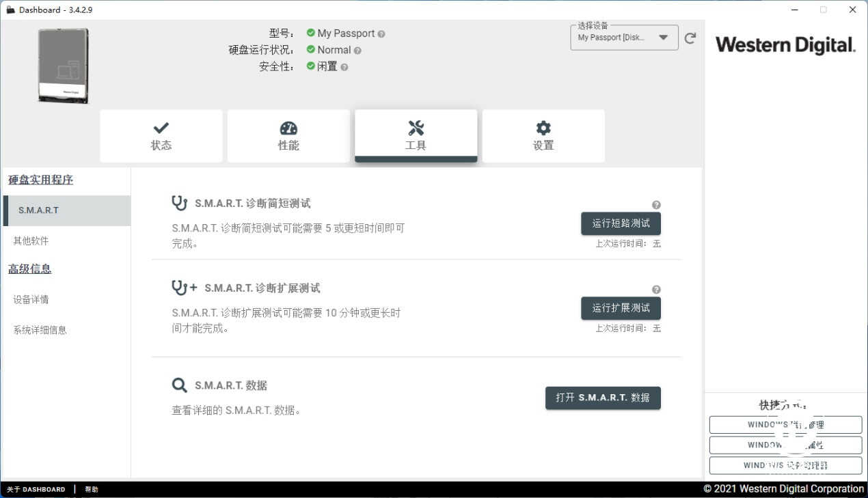Click help icon next to Normal status
Image resolution: width=868 pixels, height=498 pixels.
coord(357,51)
